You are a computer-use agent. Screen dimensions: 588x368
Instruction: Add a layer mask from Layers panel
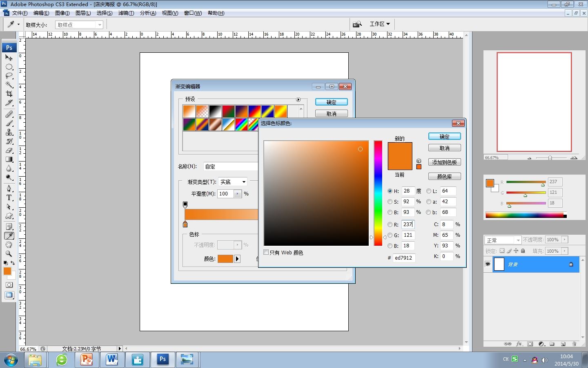coord(530,344)
